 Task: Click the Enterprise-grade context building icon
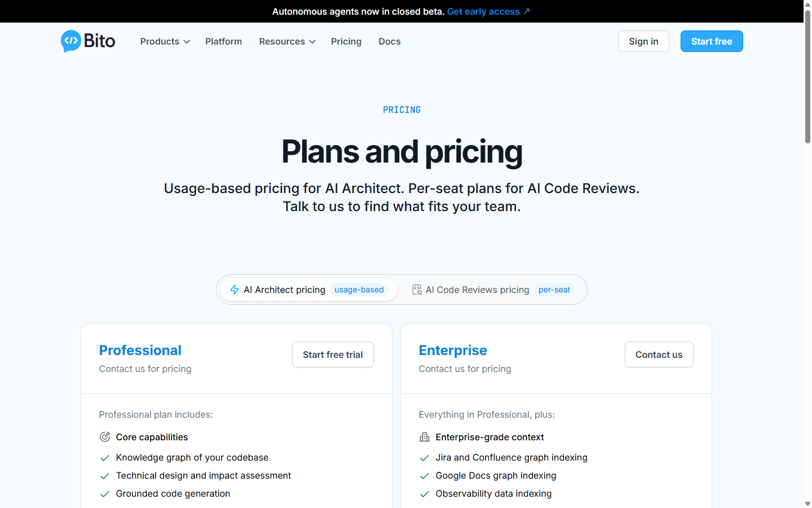tap(425, 437)
